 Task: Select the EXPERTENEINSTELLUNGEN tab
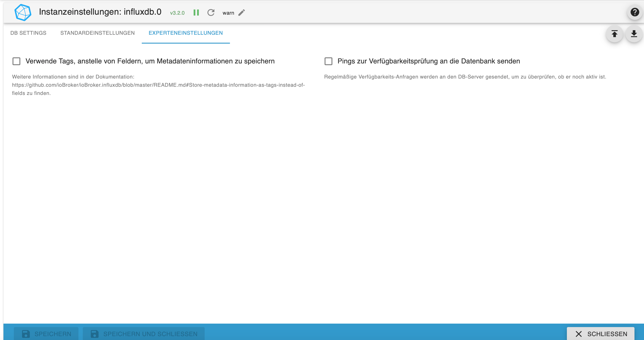[x=186, y=33]
